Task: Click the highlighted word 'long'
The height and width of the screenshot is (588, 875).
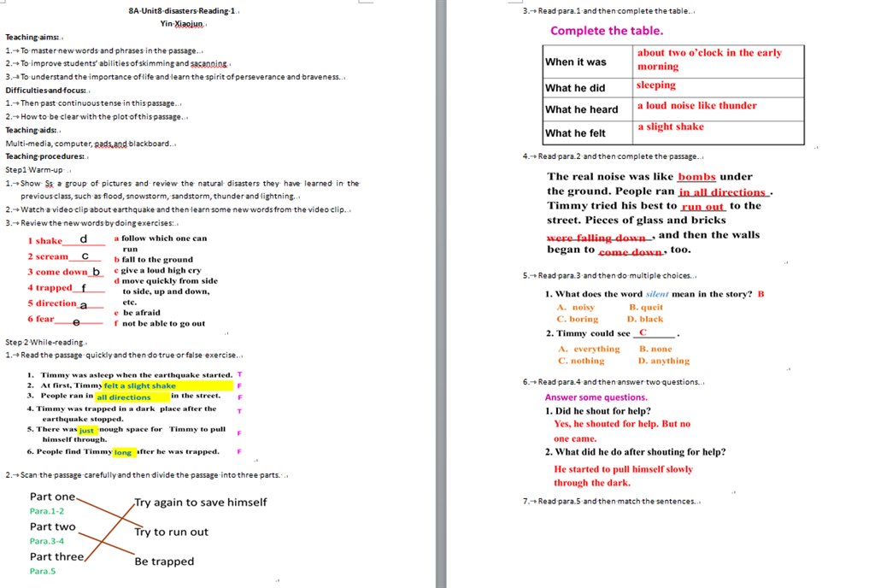Action: 123,452
